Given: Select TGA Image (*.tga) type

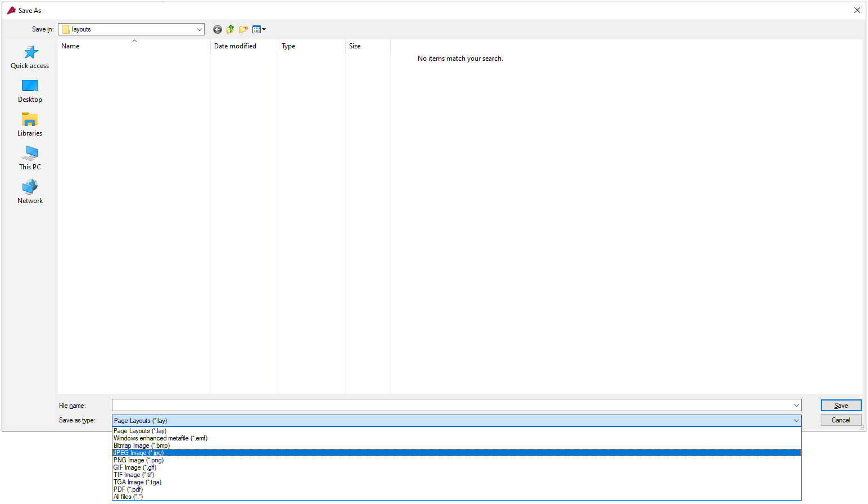Looking at the screenshot, I should 456,482.
